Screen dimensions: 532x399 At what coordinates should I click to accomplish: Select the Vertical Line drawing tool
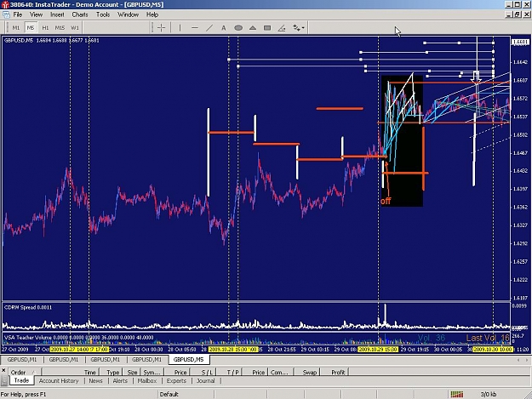[180, 28]
